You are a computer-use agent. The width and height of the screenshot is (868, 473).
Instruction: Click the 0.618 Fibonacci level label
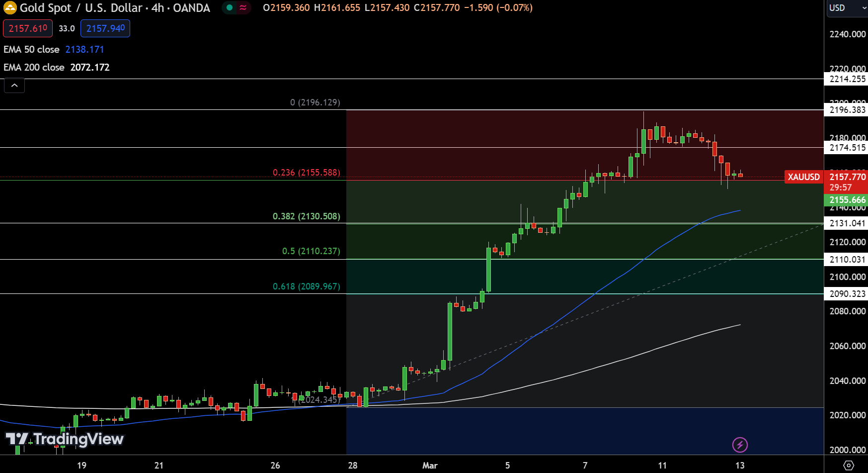(x=306, y=286)
